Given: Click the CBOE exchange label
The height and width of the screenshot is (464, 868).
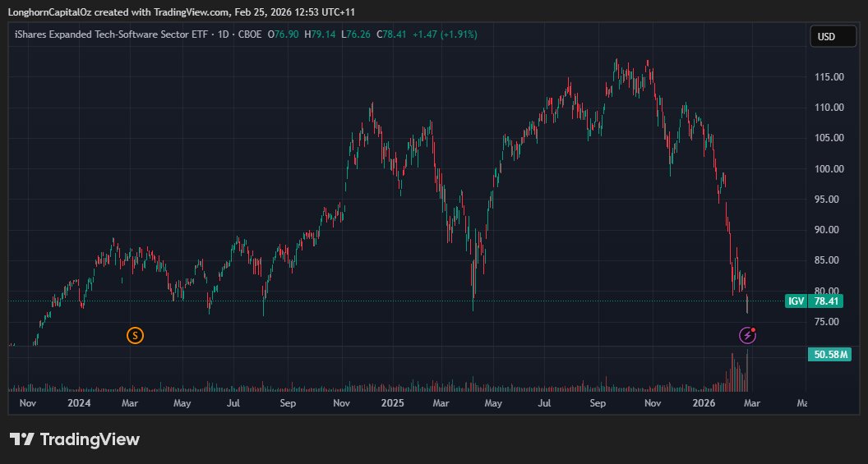Looking at the screenshot, I should (x=250, y=34).
